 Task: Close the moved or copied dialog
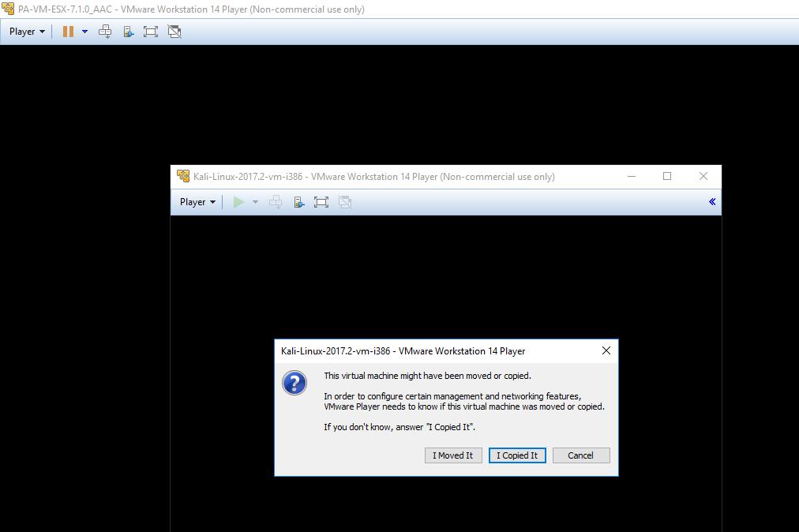[606, 350]
